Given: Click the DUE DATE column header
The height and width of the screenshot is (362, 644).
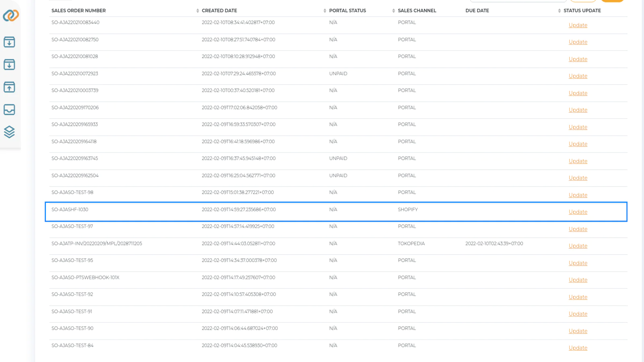Looking at the screenshot, I should pos(477,11).
